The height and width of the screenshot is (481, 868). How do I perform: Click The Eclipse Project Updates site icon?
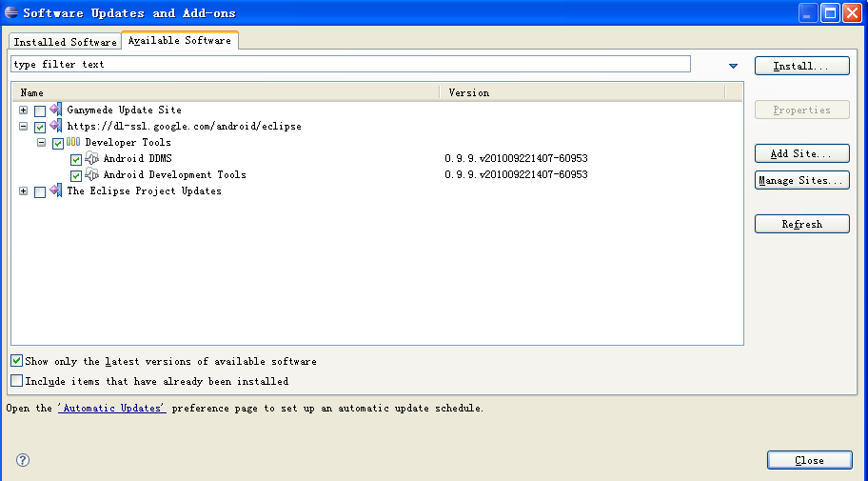pyautogui.click(x=56, y=190)
